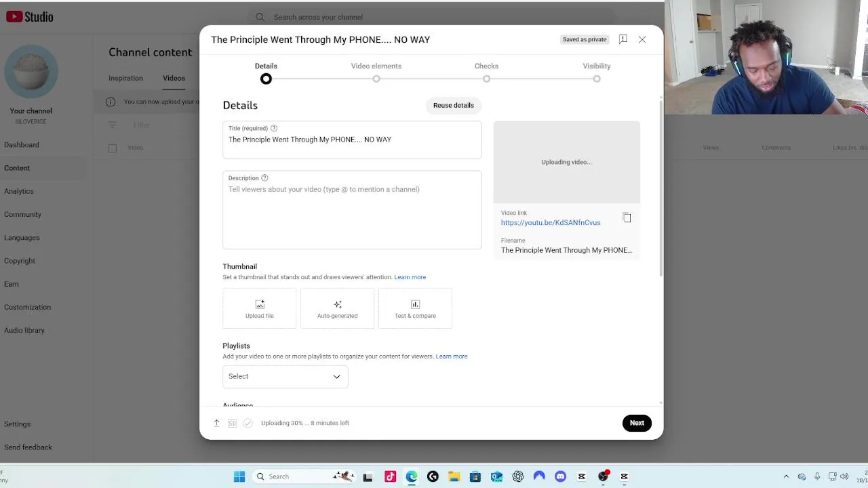Tick the select-all checkbox in the video table
This screenshot has height=488, width=868.
pyautogui.click(x=113, y=148)
